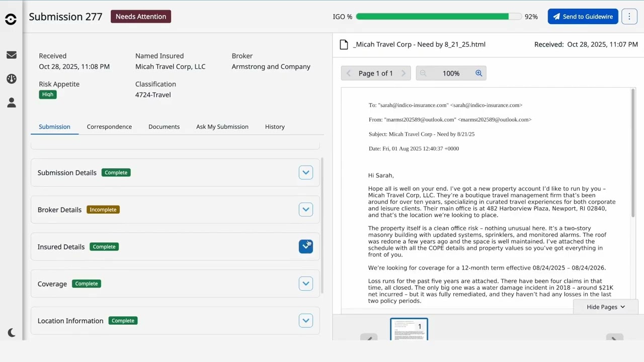Expand the Location Information section
The image size is (644, 362).
[306, 321]
